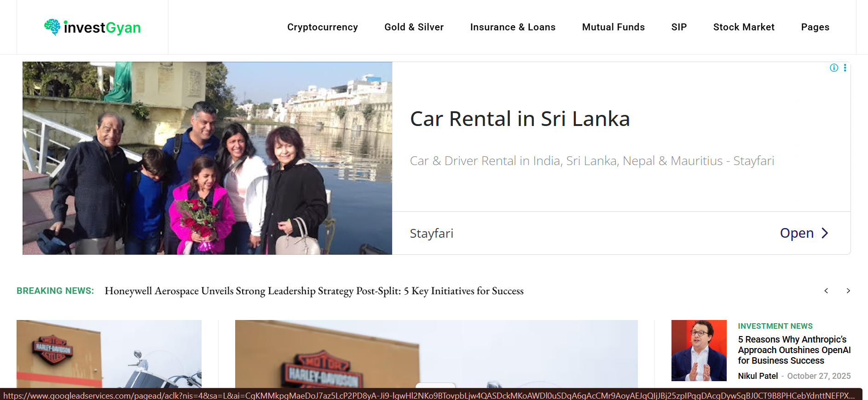Click the investGyan brain logo icon
The image size is (868, 400).
(52, 27)
